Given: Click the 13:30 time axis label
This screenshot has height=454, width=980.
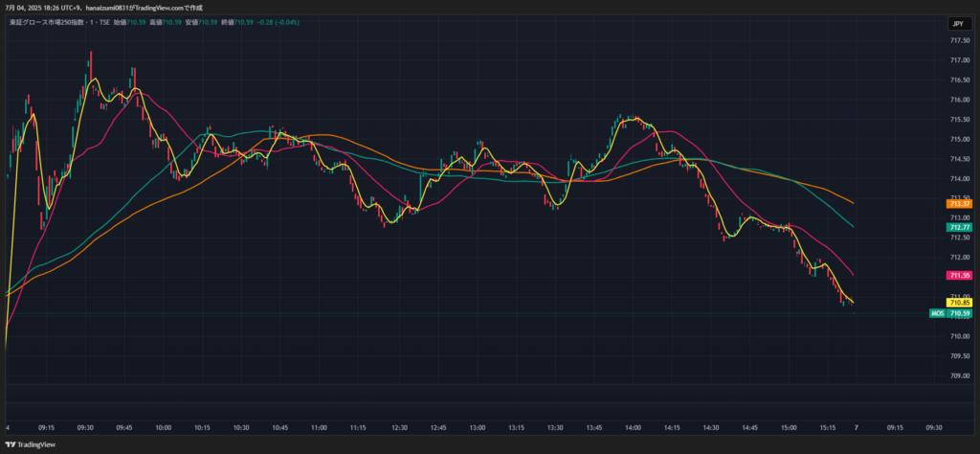Looking at the screenshot, I should (x=555, y=428).
